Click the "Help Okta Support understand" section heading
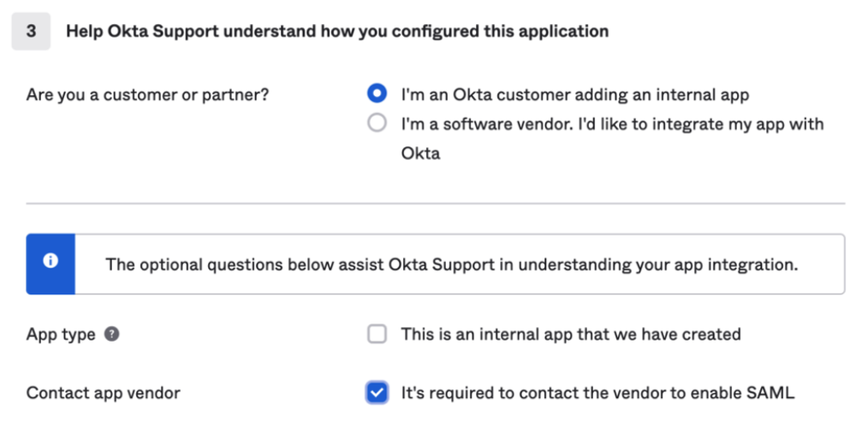The width and height of the screenshot is (868, 434). click(x=336, y=32)
